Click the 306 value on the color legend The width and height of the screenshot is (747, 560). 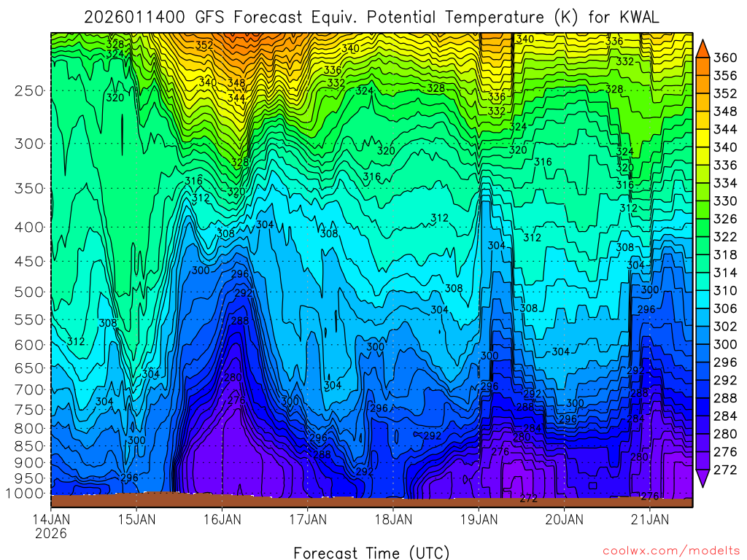725,308
